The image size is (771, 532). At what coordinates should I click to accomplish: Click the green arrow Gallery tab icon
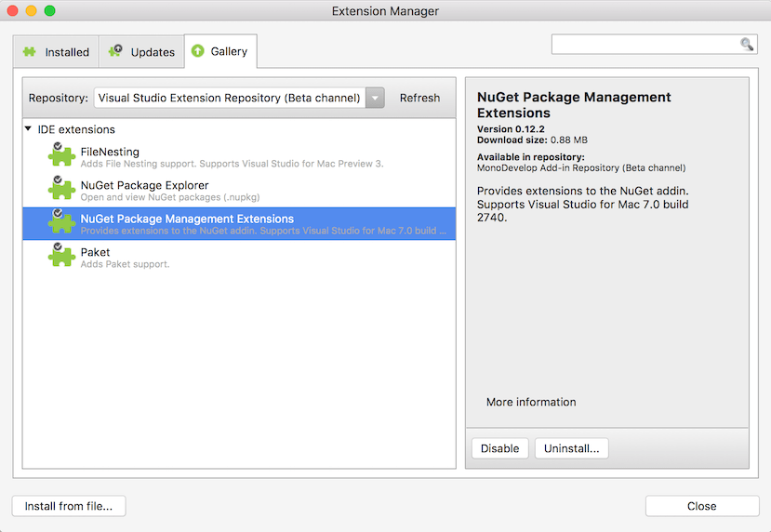click(x=198, y=50)
